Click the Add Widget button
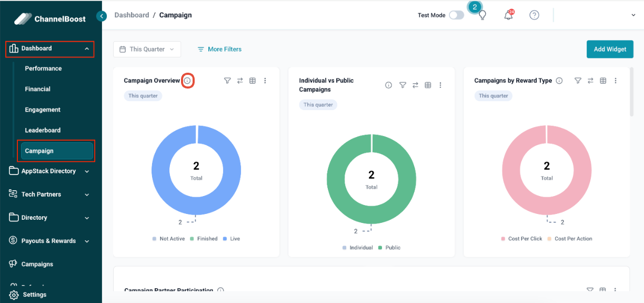The image size is (644, 303). click(610, 49)
